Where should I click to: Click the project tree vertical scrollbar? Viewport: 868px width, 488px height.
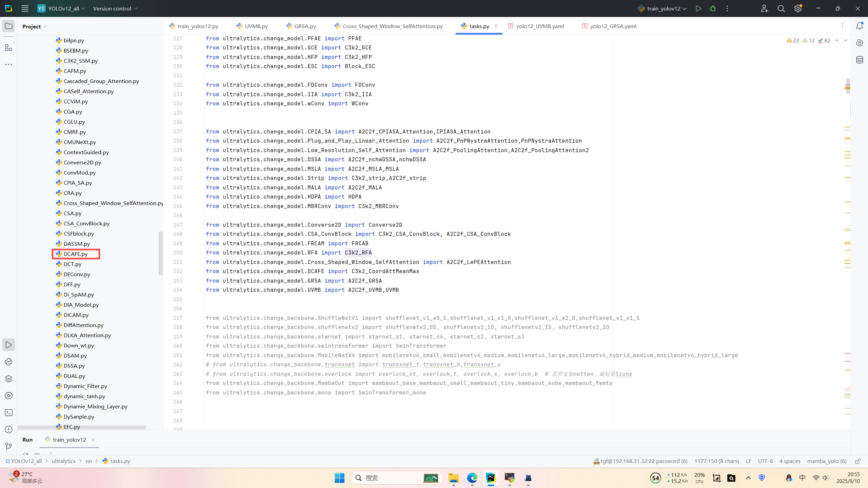tap(161, 253)
